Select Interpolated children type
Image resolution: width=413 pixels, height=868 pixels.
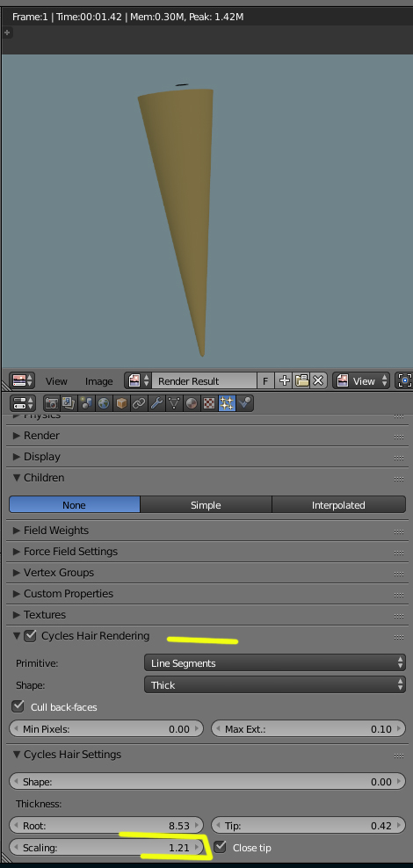(x=338, y=505)
